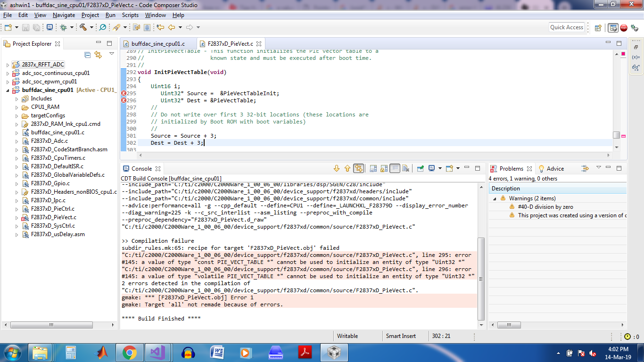Click the Description column header

click(x=558, y=189)
